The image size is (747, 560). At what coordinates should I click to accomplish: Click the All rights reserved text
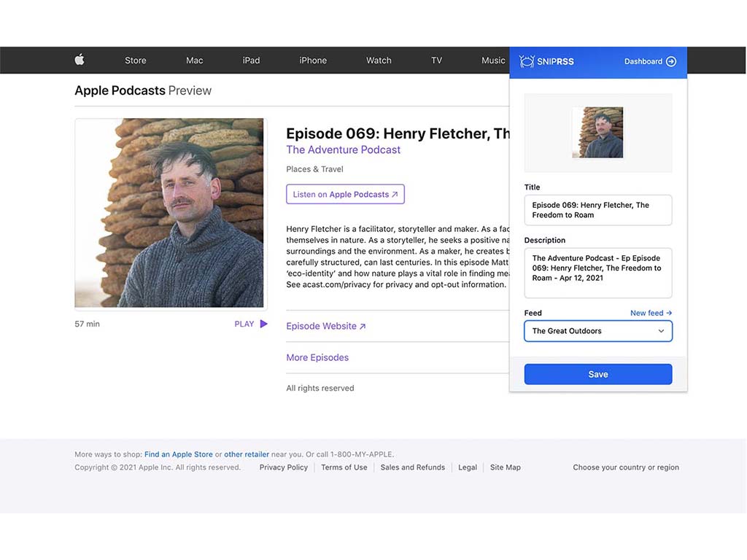pos(320,388)
